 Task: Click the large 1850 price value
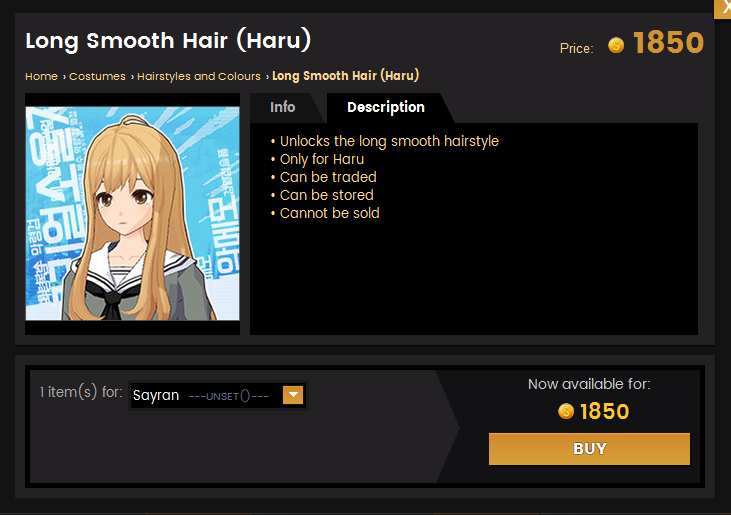[669, 43]
